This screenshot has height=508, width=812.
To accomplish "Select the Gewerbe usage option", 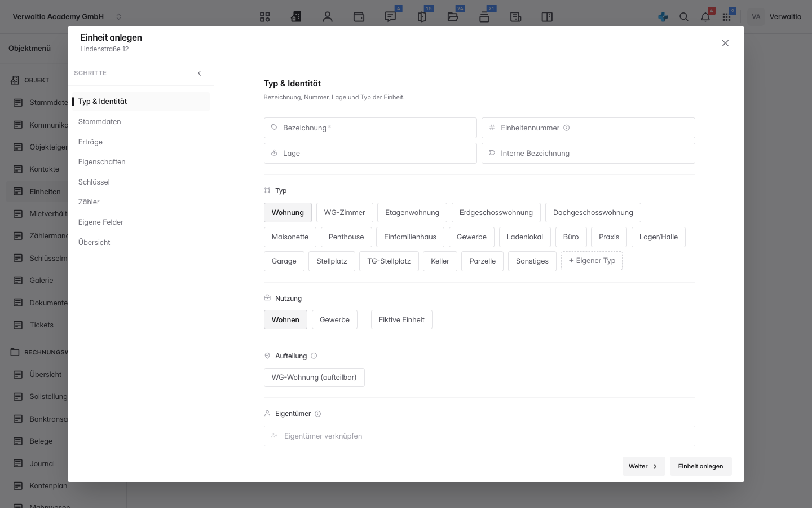I will coord(334,319).
